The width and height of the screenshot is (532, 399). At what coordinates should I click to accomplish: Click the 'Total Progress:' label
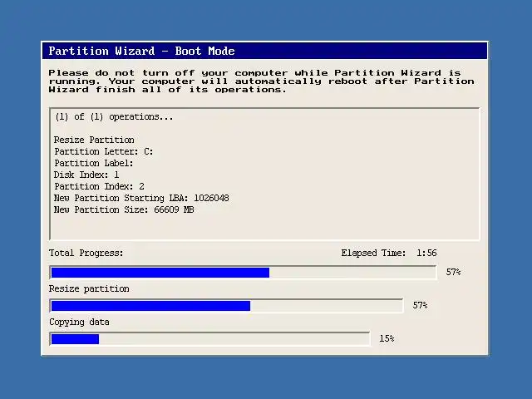(x=86, y=253)
